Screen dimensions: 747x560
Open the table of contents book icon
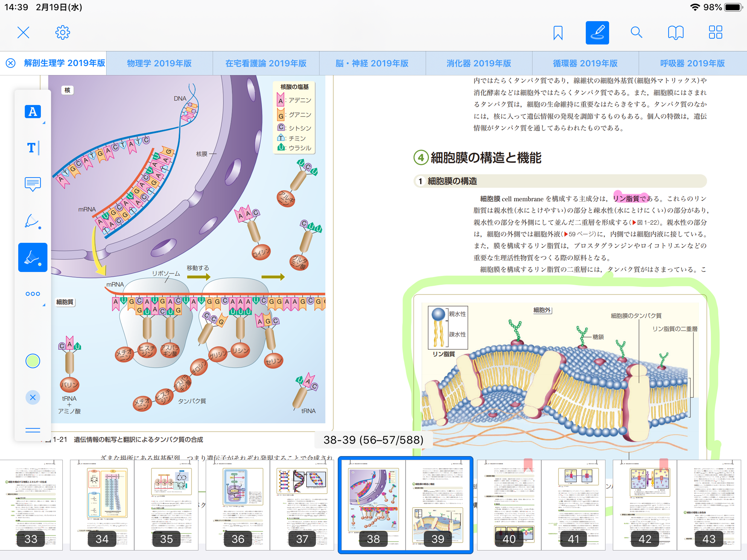675,33
